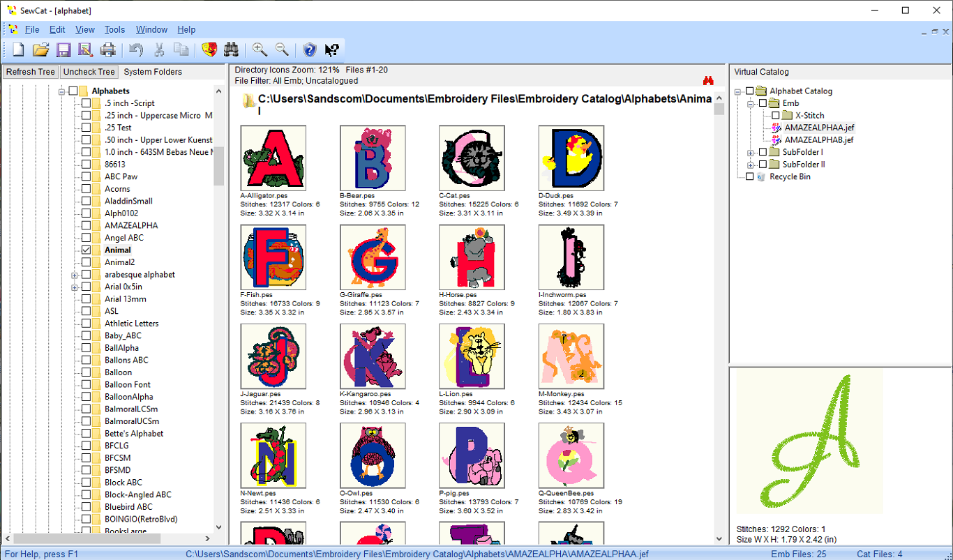The image size is (953, 560).
Task: Click the context help arrow icon
Action: coord(333,50)
